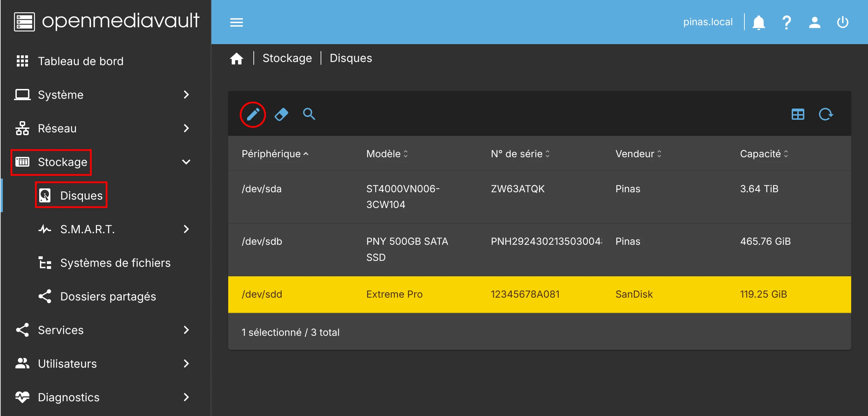
Task: Click the PNY 500GB SATA SSD cell
Action: 407,249
